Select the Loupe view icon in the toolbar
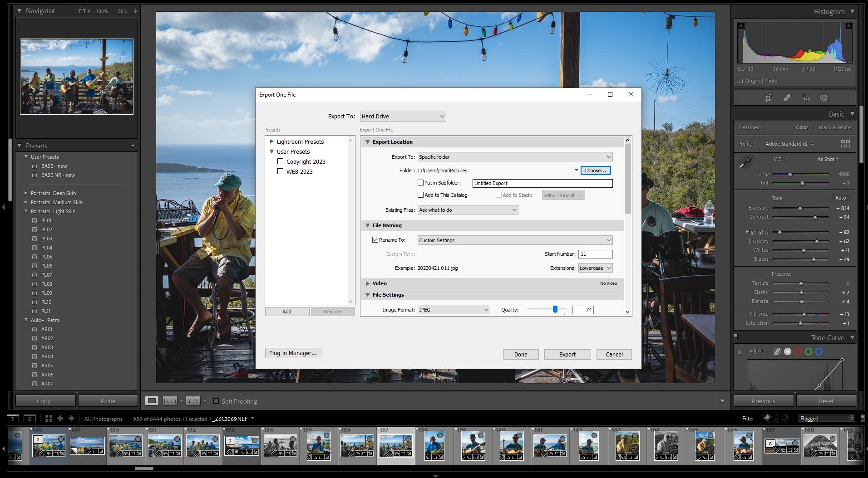This screenshot has width=868, height=478. pyautogui.click(x=152, y=400)
